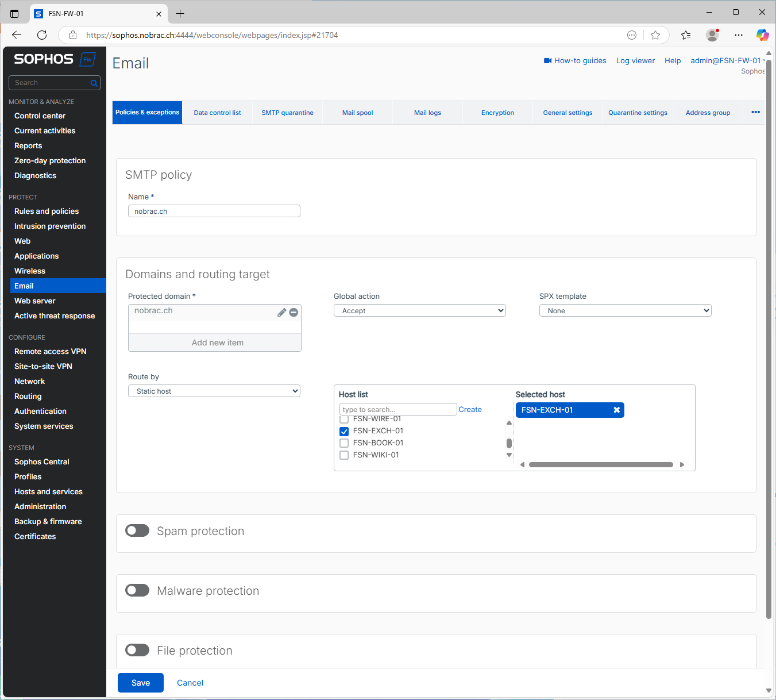Image resolution: width=776 pixels, height=700 pixels.
Task: Click the search magnifier icon in sidebar
Action: tap(94, 83)
